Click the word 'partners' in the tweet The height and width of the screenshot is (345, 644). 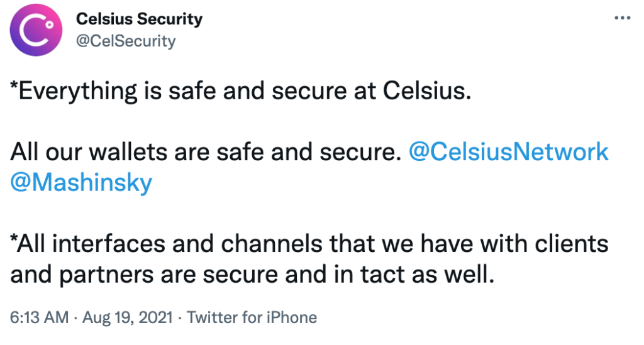click(106, 276)
